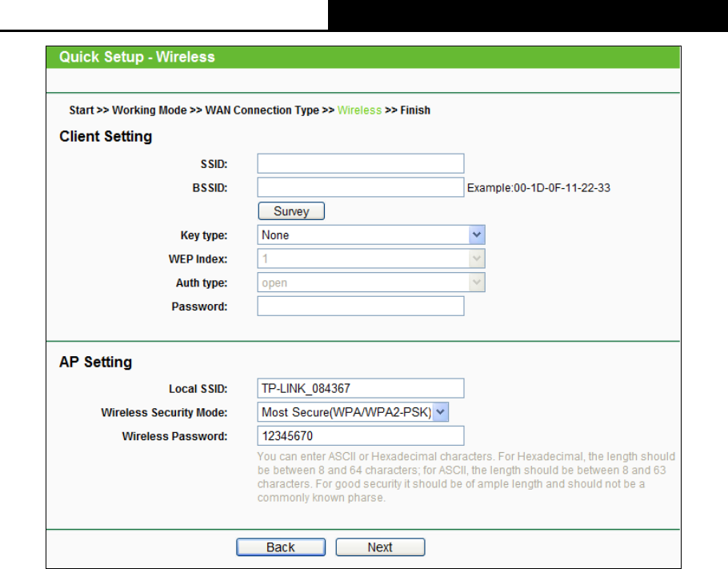728x569 pixels.
Task: Click the Next button
Action: coord(380,547)
